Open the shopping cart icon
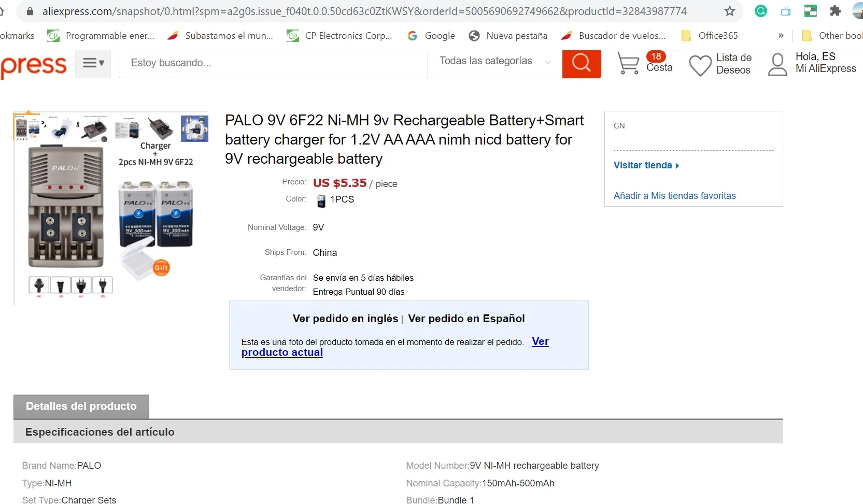863x504 pixels. [628, 64]
